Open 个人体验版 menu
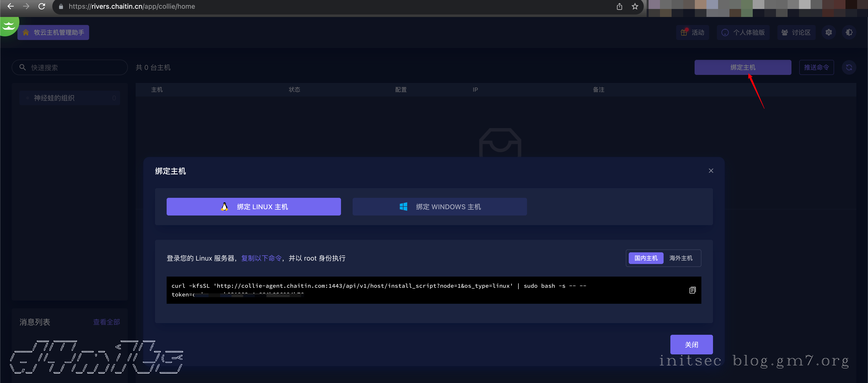The width and height of the screenshot is (868, 383). click(x=743, y=32)
